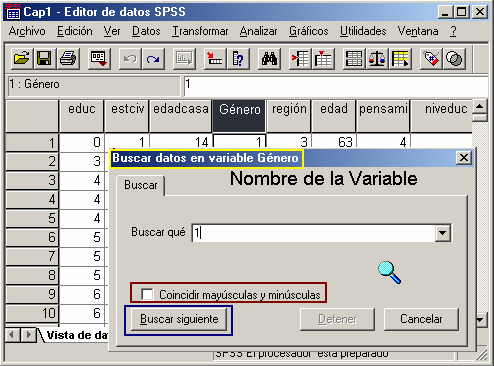Redo action using the toolbar arrow
Image resolution: width=494 pixels, height=366 pixels.
point(153,59)
